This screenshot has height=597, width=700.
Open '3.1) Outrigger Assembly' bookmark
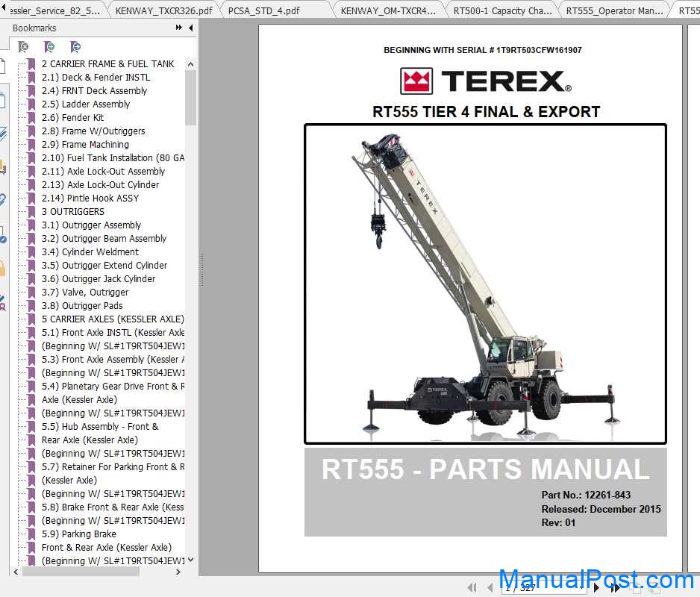91,225
